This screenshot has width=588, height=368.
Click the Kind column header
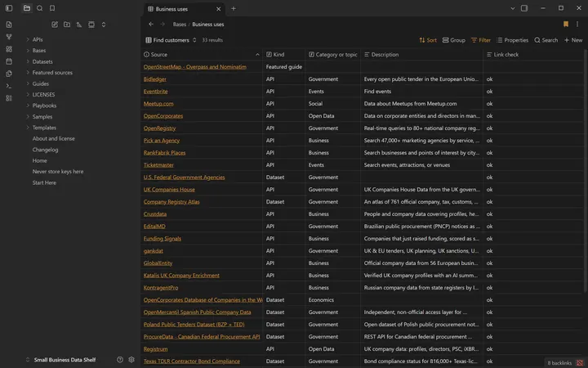[x=284, y=55]
